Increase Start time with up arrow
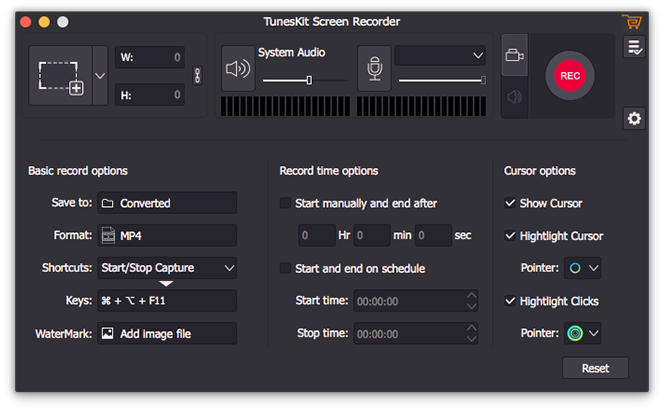 471,295
